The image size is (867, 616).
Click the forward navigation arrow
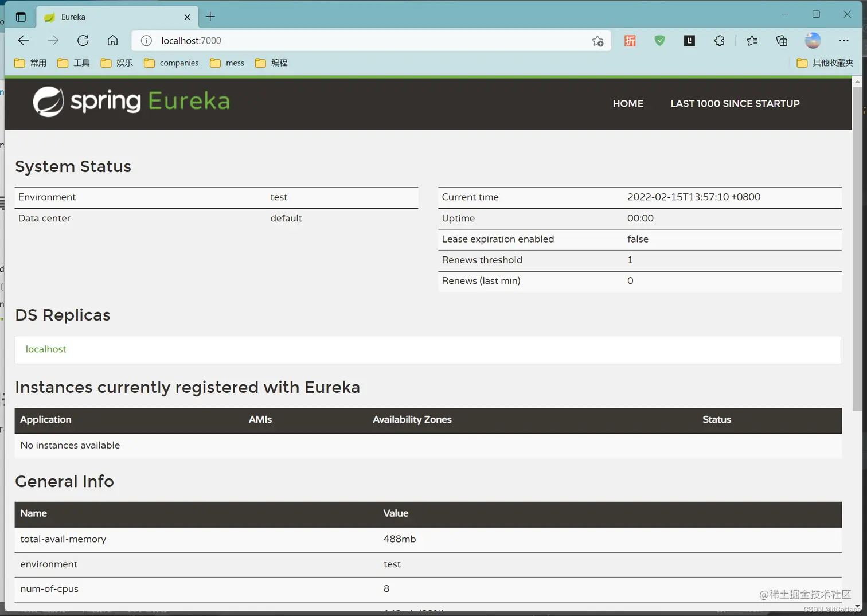pos(53,40)
